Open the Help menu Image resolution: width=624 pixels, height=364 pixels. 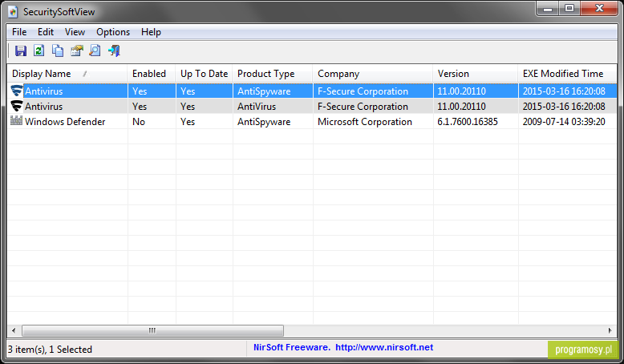(x=151, y=32)
